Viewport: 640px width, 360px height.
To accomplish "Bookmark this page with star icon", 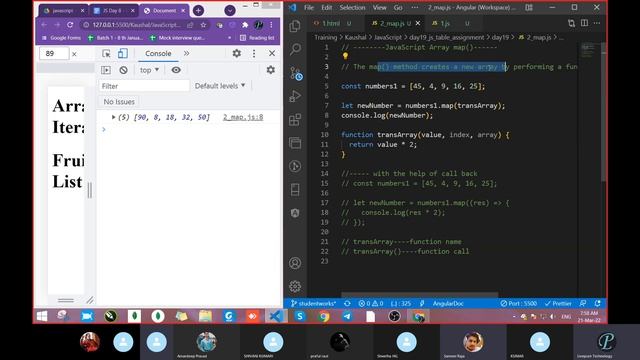I will tap(203, 25).
